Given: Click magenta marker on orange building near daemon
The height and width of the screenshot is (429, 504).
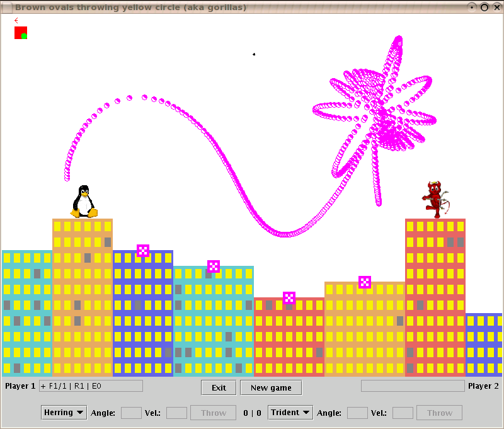Looking at the screenshot, I should pyautogui.click(x=365, y=282).
